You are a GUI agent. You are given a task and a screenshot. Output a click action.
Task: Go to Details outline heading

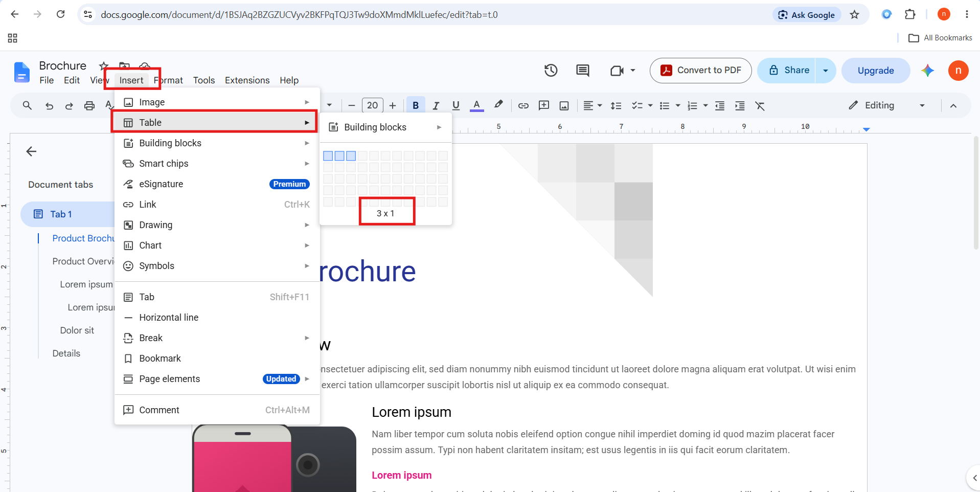[x=66, y=353]
